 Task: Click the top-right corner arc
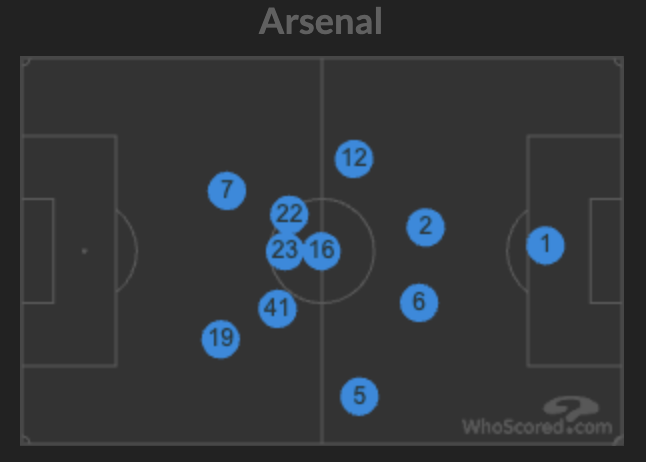pyautogui.click(x=618, y=62)
